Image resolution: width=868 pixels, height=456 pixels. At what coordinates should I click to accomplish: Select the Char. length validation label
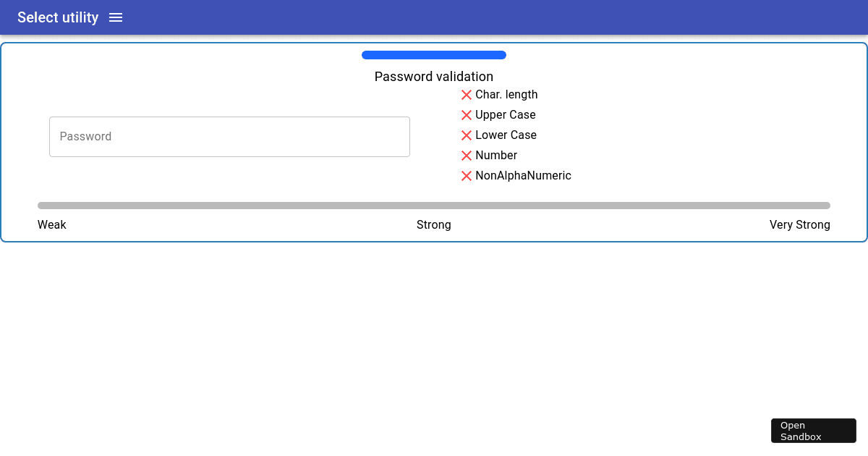(x=506, y=94)
